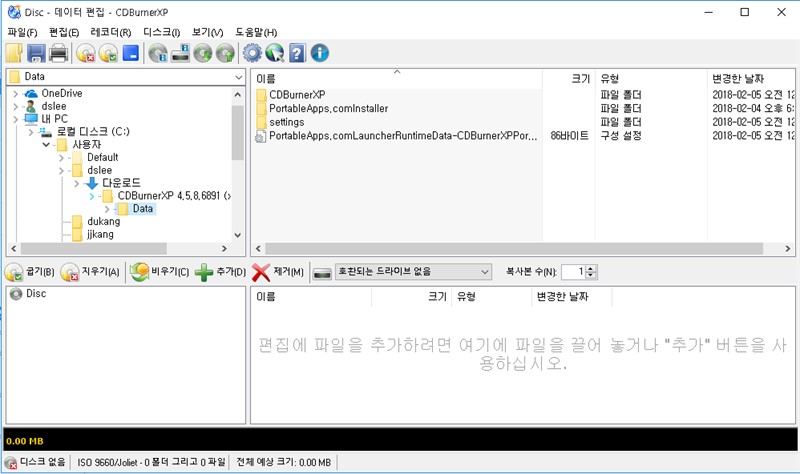Screen dimensions: 800x474
Task: Select 내 PC in the folder tree
Action: [x=55, y=119]
